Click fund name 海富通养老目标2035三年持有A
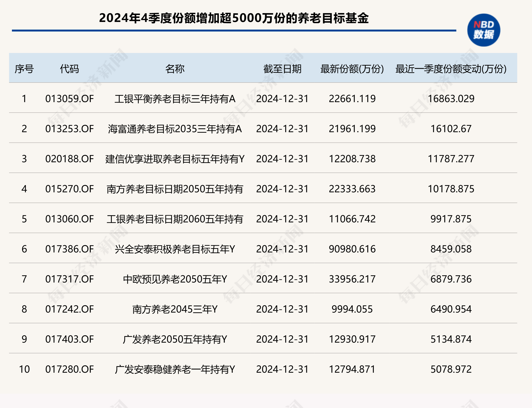Screen dimensions: 532x408 (x=175, y=129)
